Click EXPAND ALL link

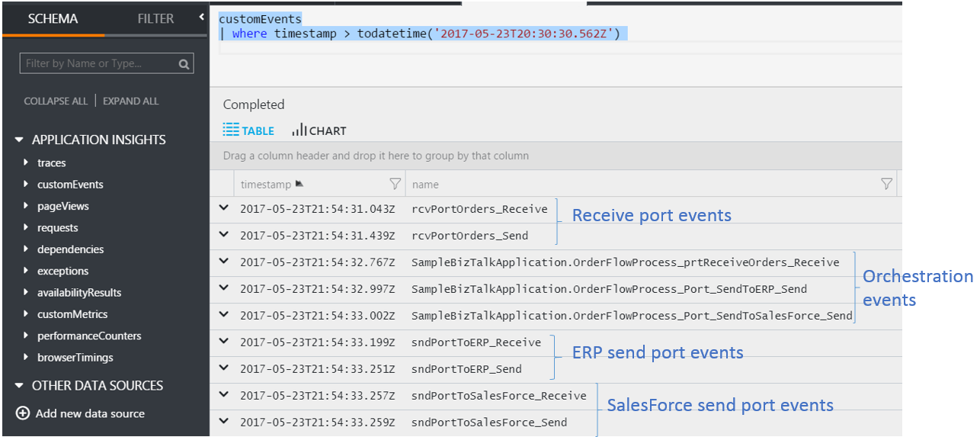[131, 101]
